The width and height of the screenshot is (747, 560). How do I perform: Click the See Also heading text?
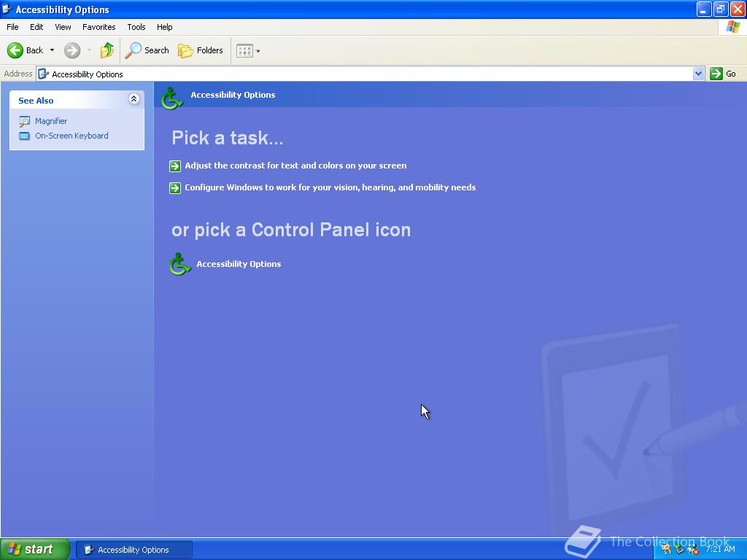pyautogui.click(x=36, y=101)
